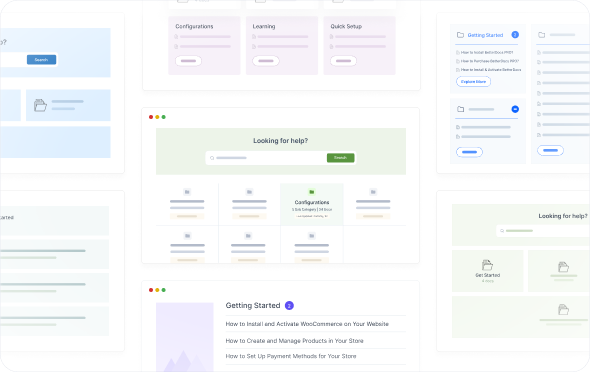Click the green folder icon above Configurations
The height and width of the screenshot is (372, 590).
coord(312,192)
